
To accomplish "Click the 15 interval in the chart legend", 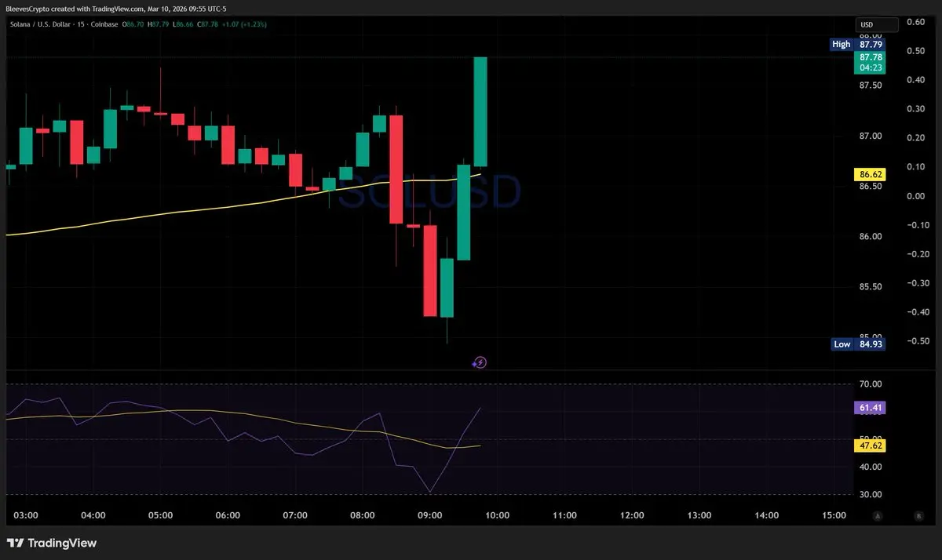I will click(81, 24).
